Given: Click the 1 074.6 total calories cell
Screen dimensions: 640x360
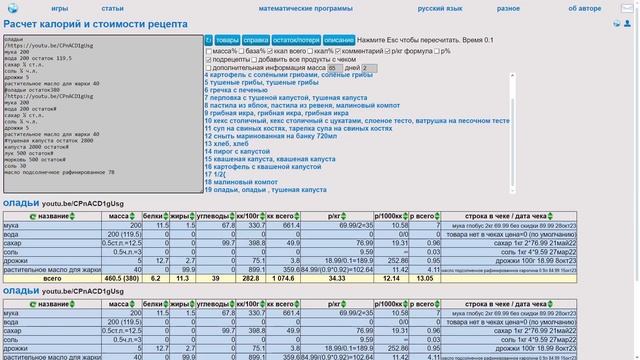Looking at the screenshot, I should point(283,278).
